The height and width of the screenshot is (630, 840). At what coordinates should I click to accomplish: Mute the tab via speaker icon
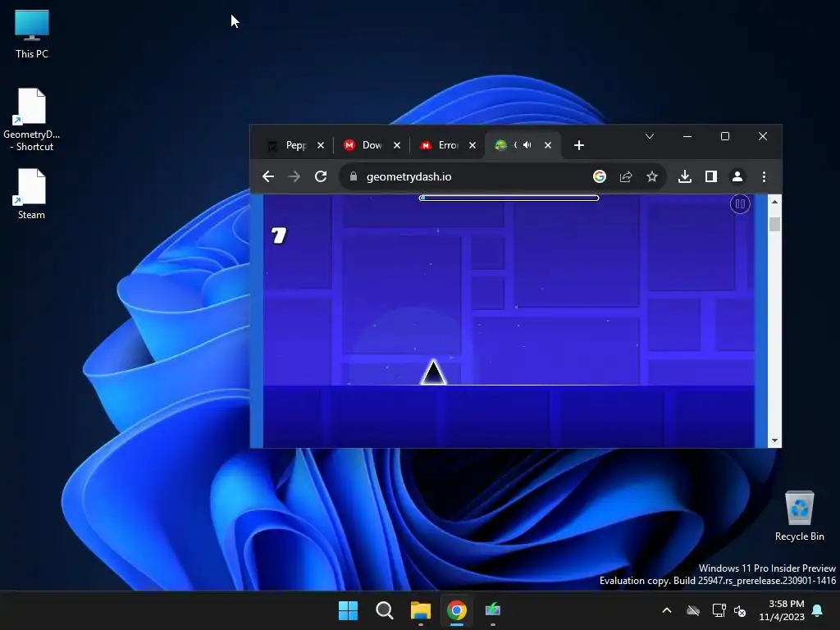527,144
